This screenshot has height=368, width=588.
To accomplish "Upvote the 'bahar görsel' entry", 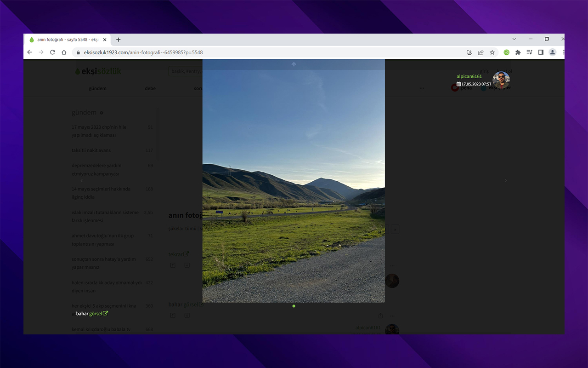I will (172, 316).
